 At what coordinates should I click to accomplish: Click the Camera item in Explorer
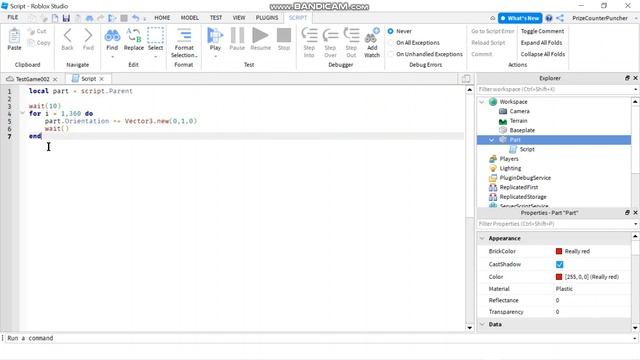coord(519,111)
